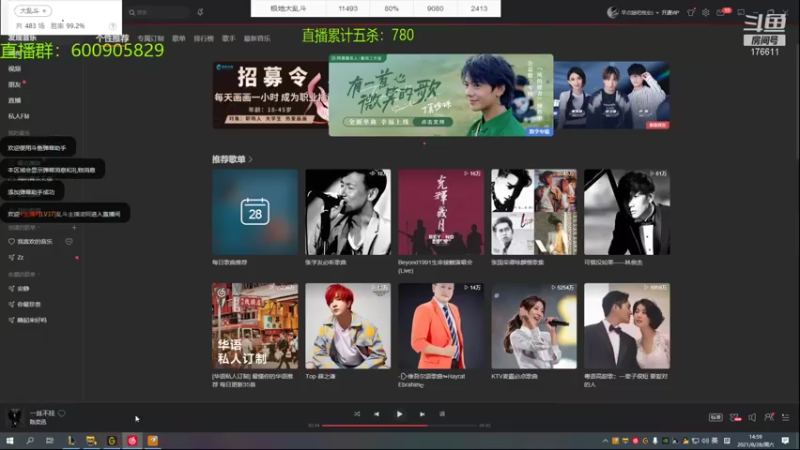Open the listen-together icon in player bar
Screen dimensions: 800x450
(769, 417)
